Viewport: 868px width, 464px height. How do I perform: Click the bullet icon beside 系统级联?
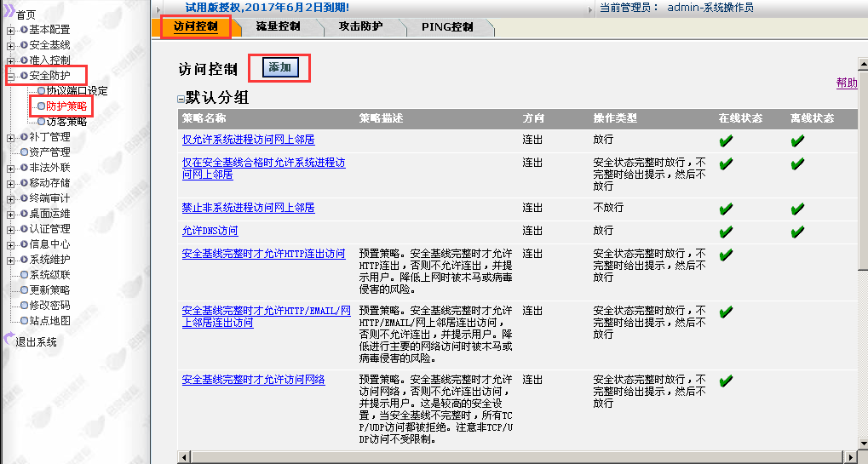pyautogui.click(x=24, y=275)
